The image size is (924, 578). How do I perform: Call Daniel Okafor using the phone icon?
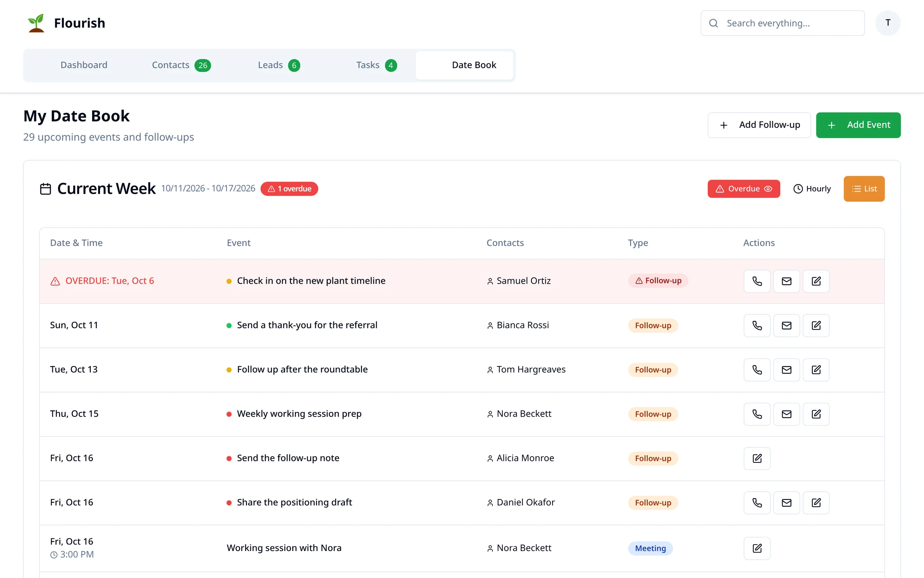pos(757,503)
